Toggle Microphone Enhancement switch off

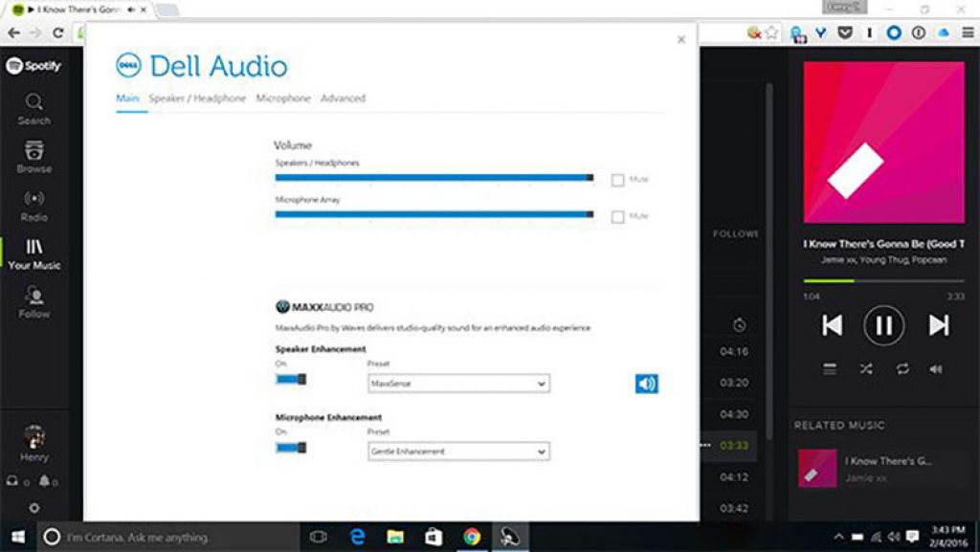291,447
